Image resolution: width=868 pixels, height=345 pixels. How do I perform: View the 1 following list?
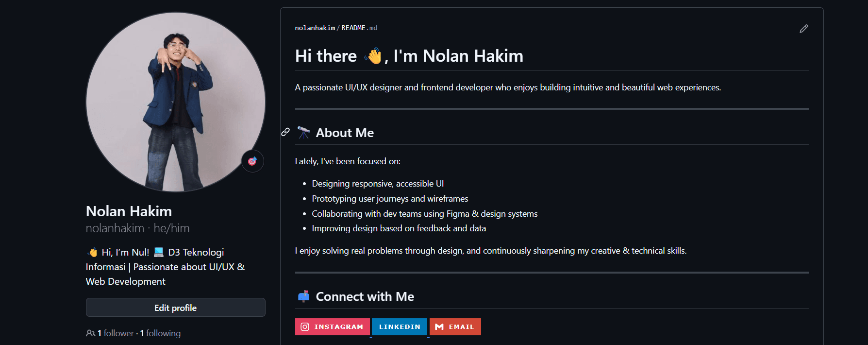point(160,333)
